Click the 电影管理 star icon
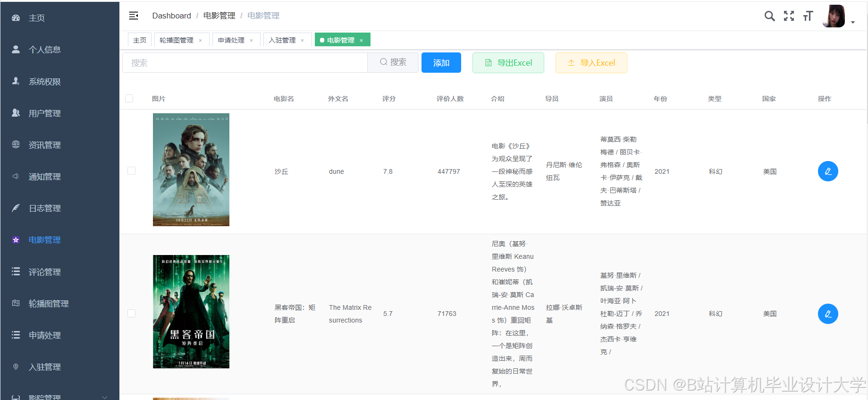 point(16,240)
